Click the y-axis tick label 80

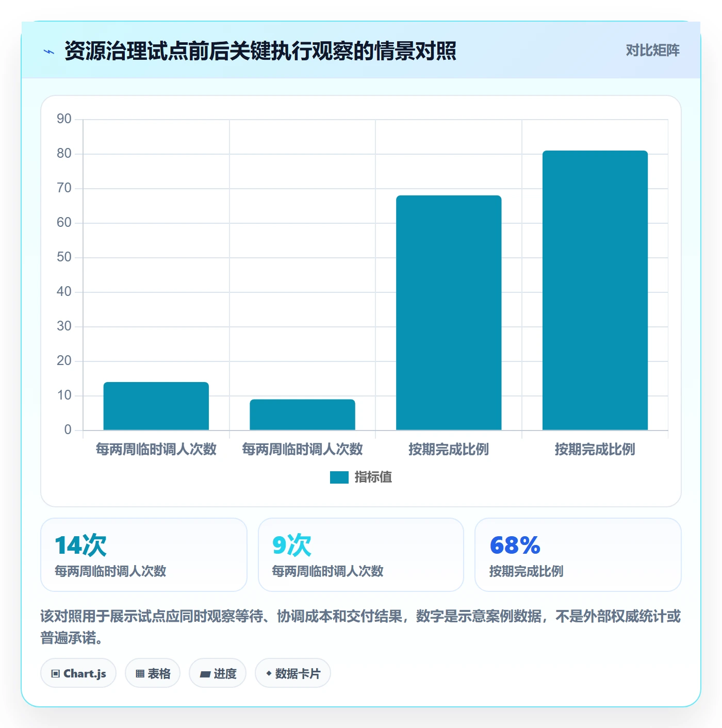click(x=64, y=154)
